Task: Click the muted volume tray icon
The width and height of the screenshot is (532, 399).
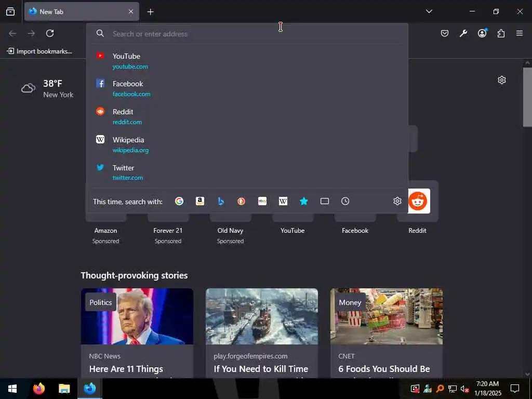Action: 464,389
